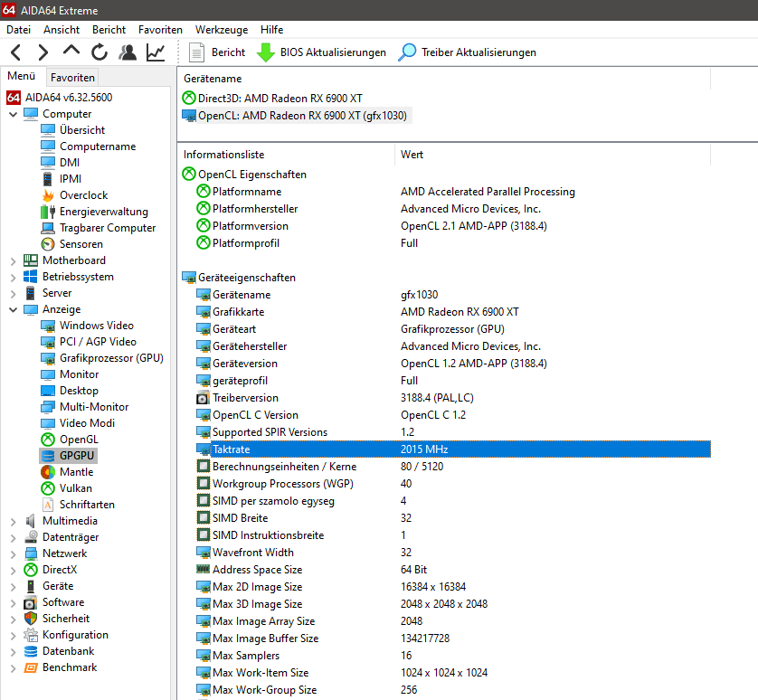758x700 pixels.
Task: Open the Multi-Monitor tree item
Action: click(94, 407)
